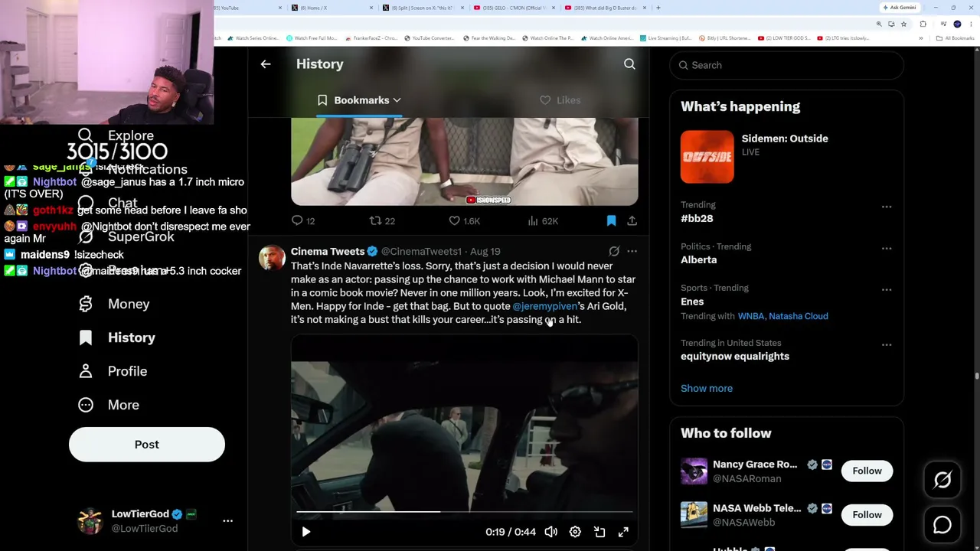Reply to the post with 12 comments
Screen dimensions: 980x551
[304, 221]
